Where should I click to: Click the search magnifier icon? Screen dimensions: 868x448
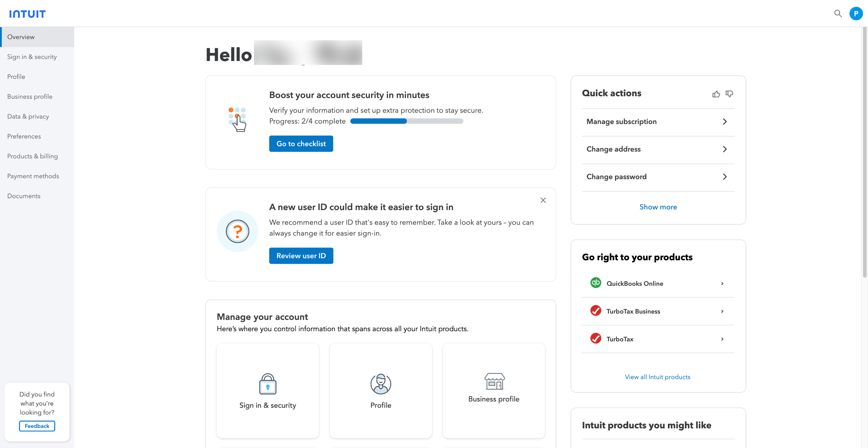click(x=838, y=14)
